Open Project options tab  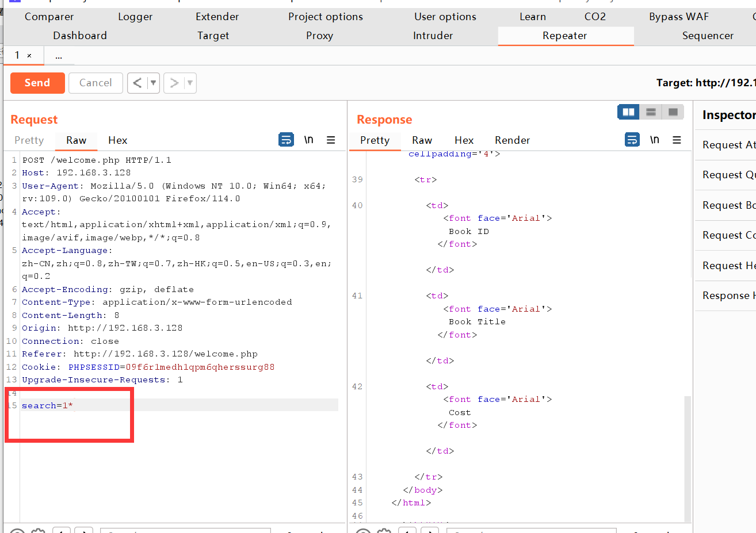tap(326, 17)
